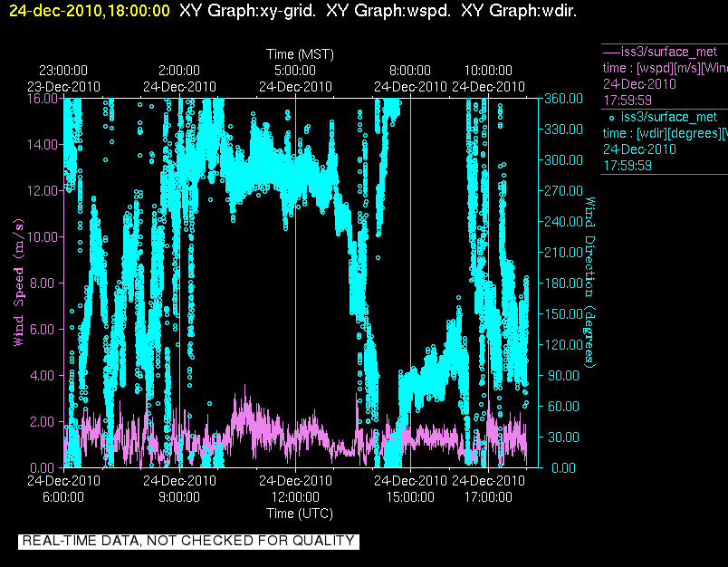Image resolution: width=728 pixels, height=567 pixels.
Task: Click the cyan 'time : [wdir][degrees]' legend text
Action: click(x=665, y=134)
